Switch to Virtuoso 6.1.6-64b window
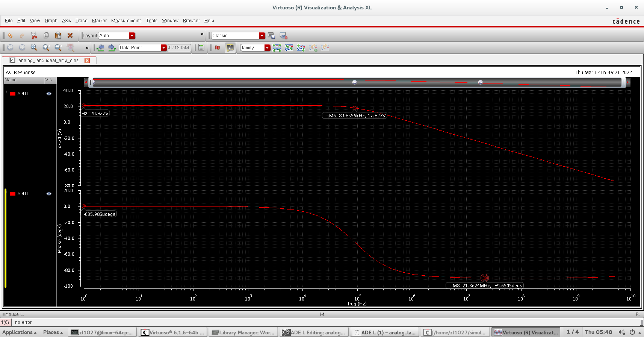 click(x=172, y=332)
